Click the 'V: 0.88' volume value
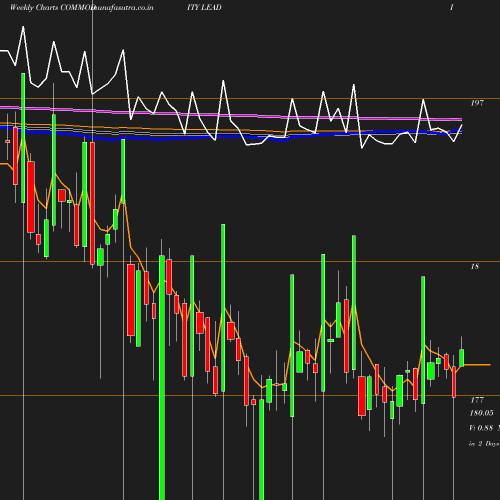The width and height of the screenshot is (500, 500). 481,428
